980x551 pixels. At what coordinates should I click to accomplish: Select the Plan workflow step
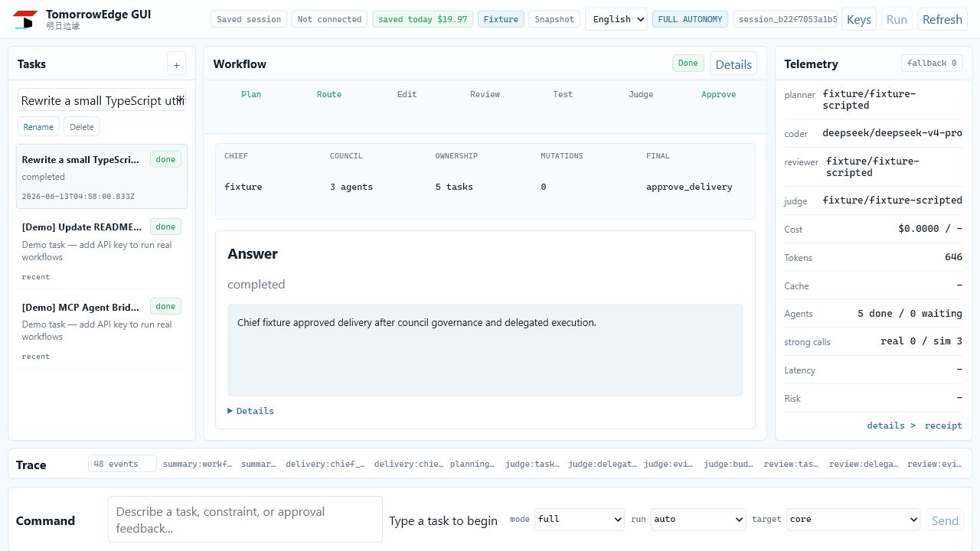(251, 94)
